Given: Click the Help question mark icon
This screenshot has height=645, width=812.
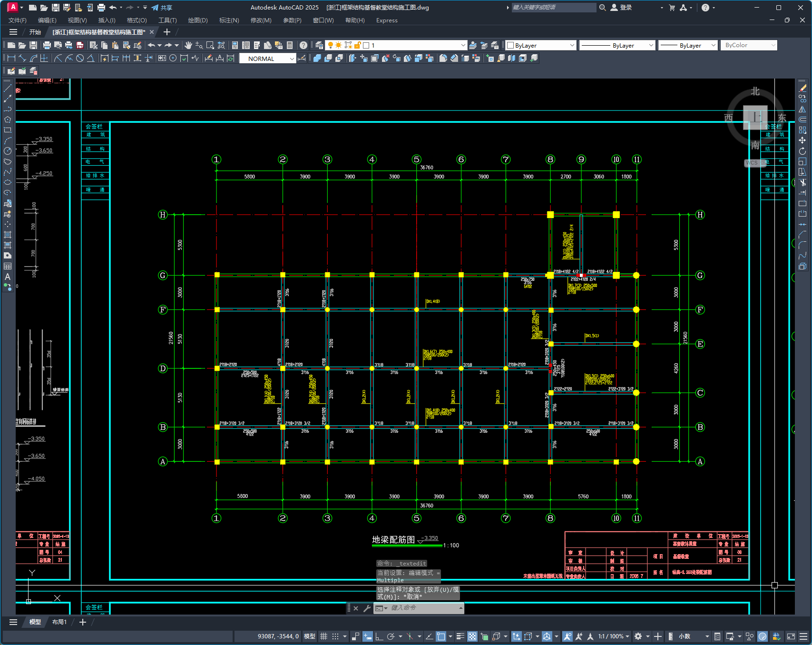Looking at the screenshot, I should point(303,45).
